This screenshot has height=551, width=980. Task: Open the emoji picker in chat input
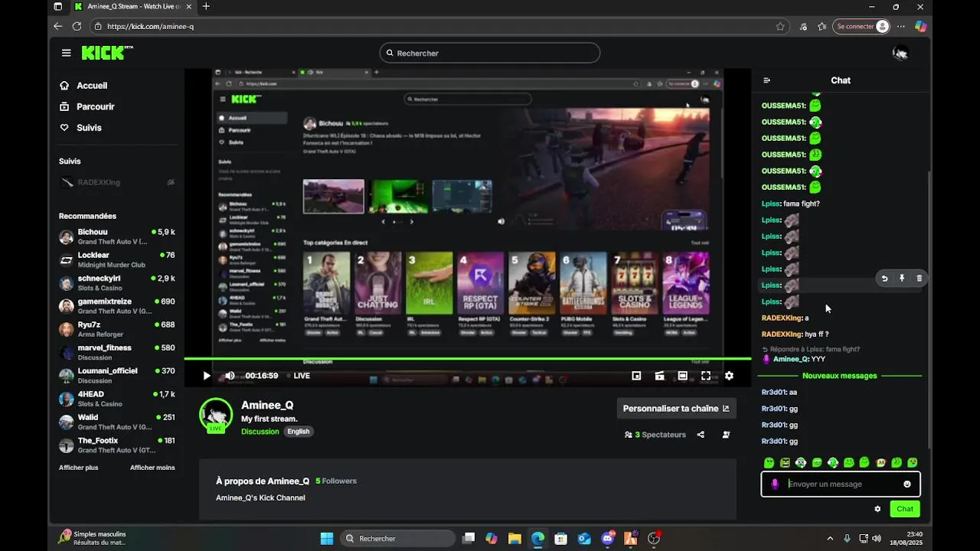[x=907, y=484]
